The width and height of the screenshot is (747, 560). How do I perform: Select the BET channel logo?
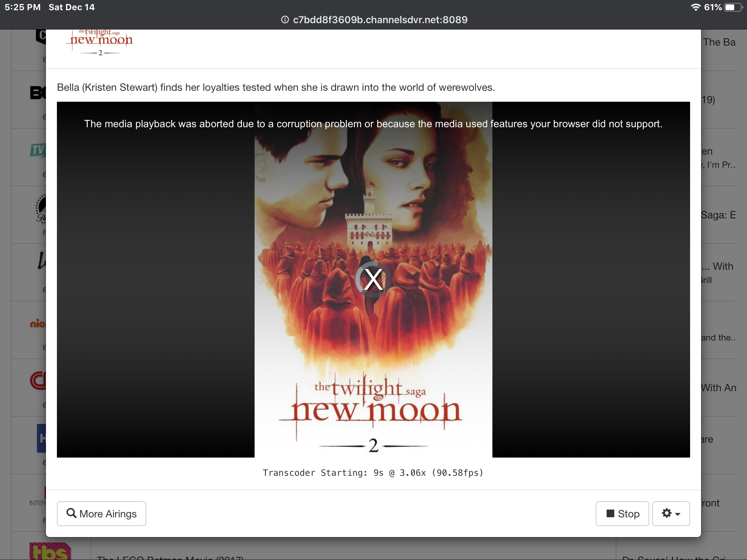(x=38, y=93)
